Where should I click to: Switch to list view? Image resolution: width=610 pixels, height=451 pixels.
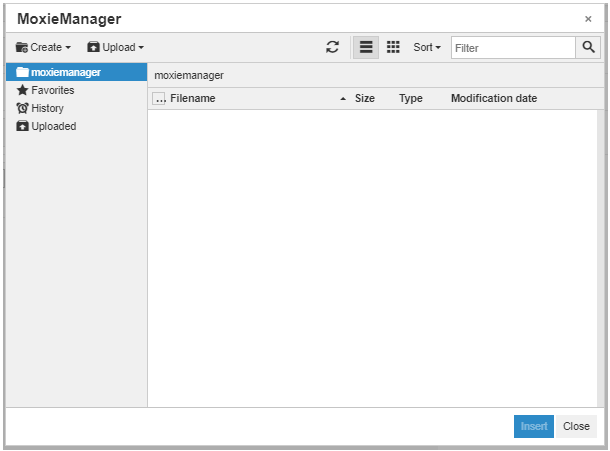coord(366,47)
